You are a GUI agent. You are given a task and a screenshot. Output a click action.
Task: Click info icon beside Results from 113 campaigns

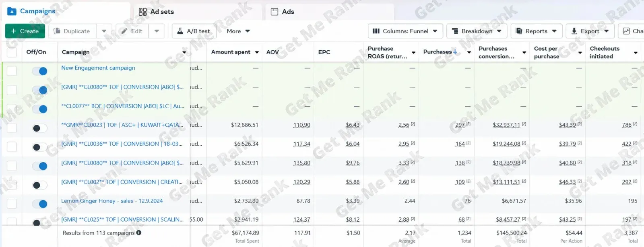(139, 233)
